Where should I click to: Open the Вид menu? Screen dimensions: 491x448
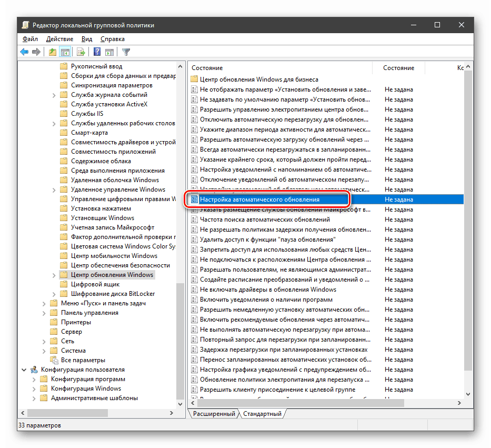[87, 39]
